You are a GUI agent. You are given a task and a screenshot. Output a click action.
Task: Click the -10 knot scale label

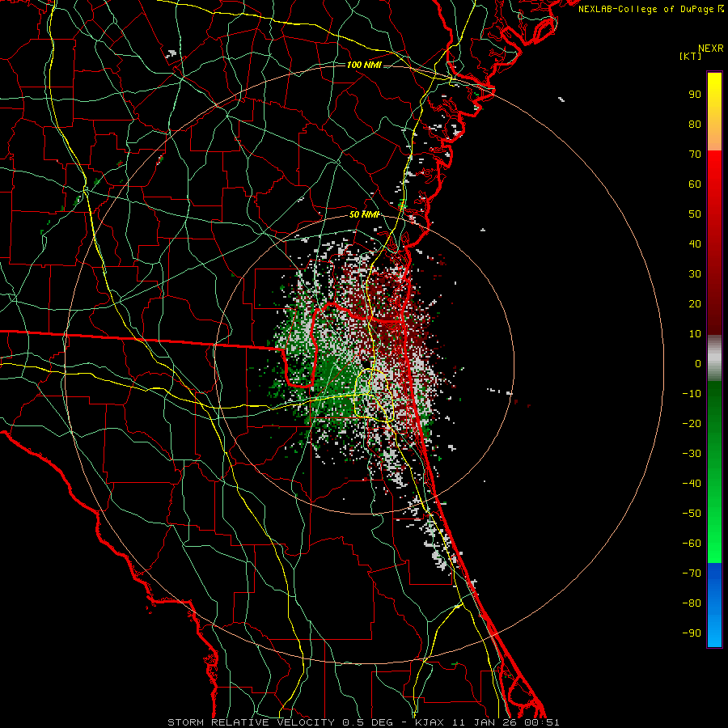coord(692,394)
